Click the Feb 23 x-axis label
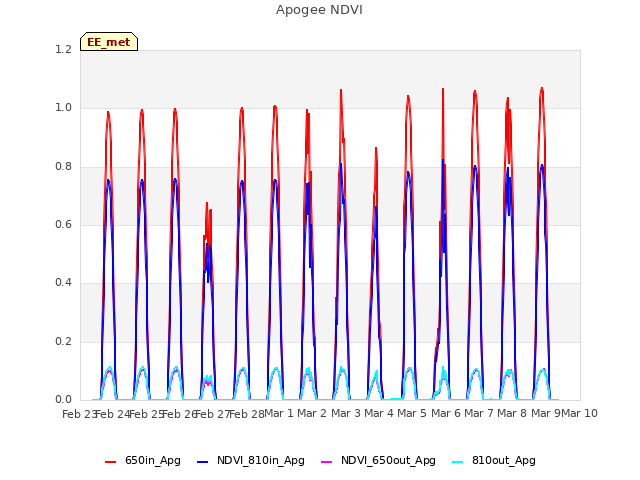This screenshot has width=640, height=480. point(79,414)
